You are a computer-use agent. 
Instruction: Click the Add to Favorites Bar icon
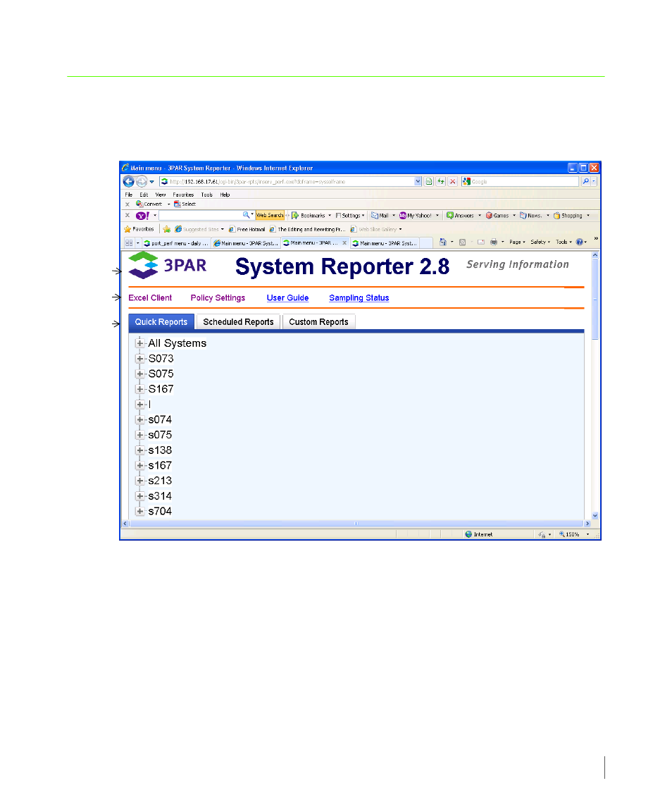167,229
